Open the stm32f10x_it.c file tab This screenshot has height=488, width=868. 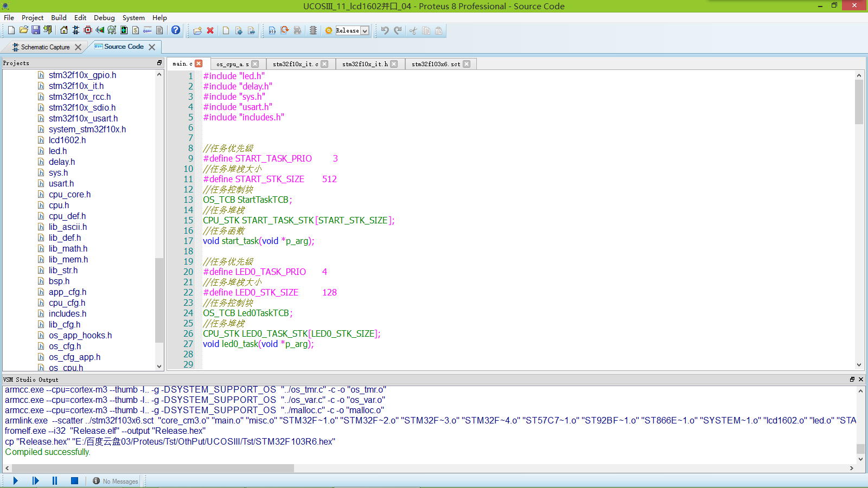coord(295,64)
